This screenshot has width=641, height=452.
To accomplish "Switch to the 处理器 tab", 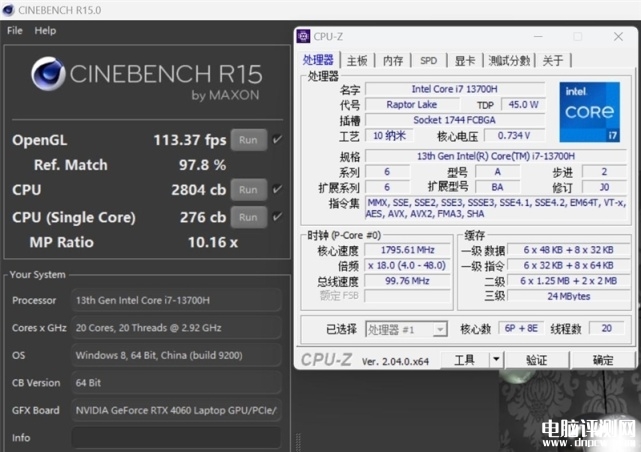I will 318,60.
